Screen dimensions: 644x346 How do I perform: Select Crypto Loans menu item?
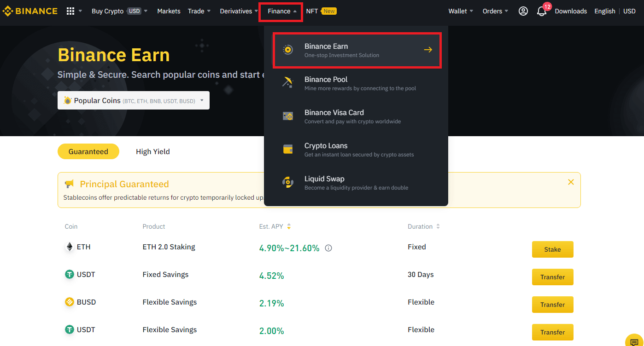(x=356, y=149)
